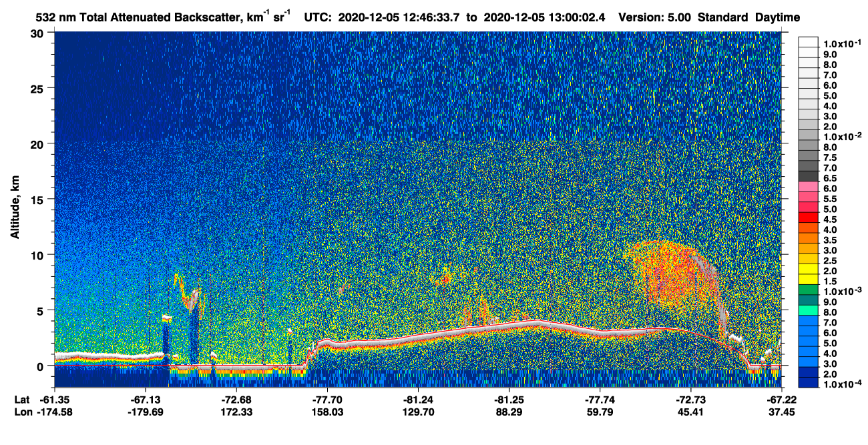Pick the darkest navy swatch at colorbar bottom
This screenshot has width=868, height=445.
click(808, 383)
